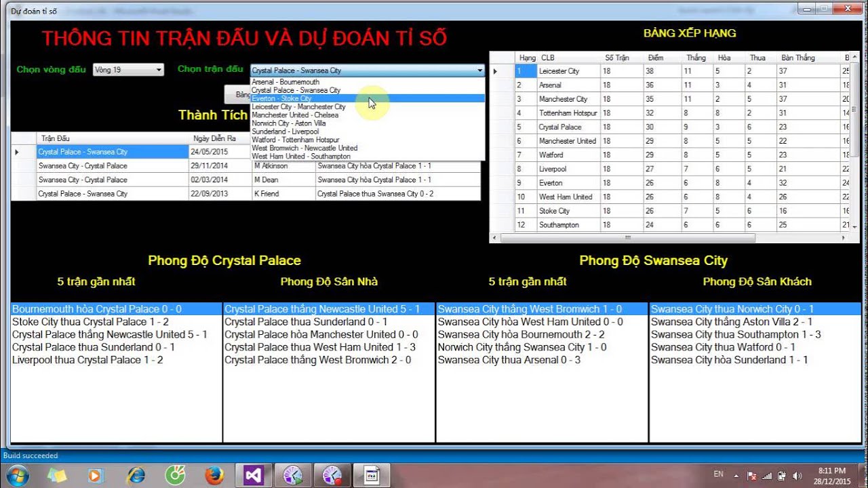Select Stoke City thua Crystal Palace 1 - 2
The width and height of the screenshot is (868, 488).
(116, 322)
